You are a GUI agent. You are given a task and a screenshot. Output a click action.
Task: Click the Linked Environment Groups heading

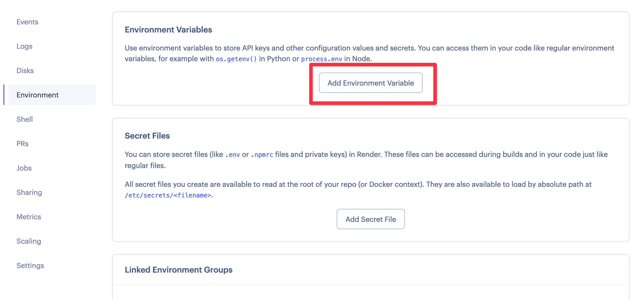(178, 270)
